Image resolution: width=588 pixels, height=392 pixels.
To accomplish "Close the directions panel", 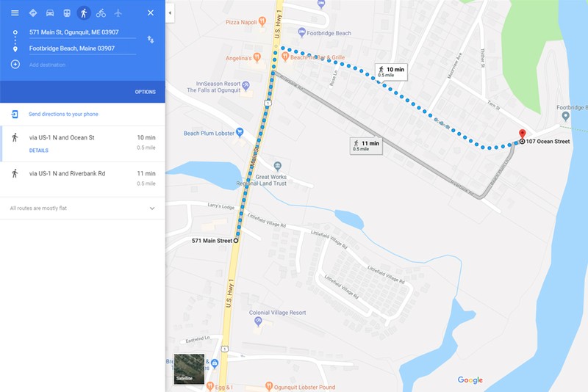I will tap(151, 13).
